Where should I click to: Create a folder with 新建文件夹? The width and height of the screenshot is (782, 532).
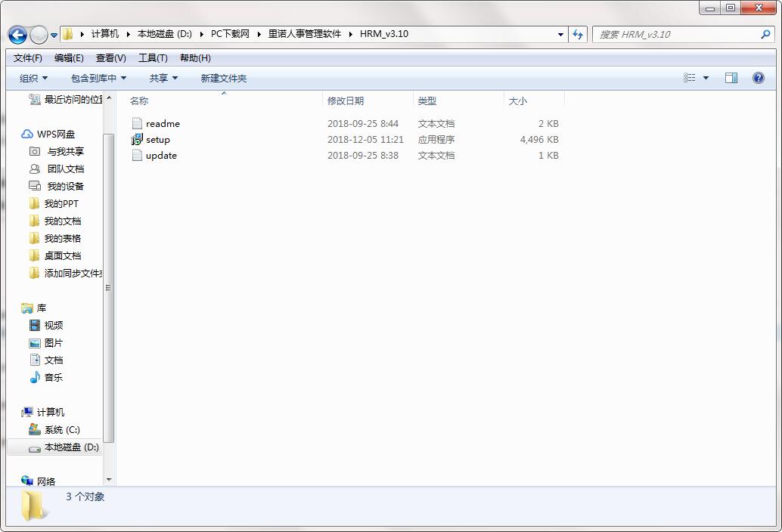point(223,78)
